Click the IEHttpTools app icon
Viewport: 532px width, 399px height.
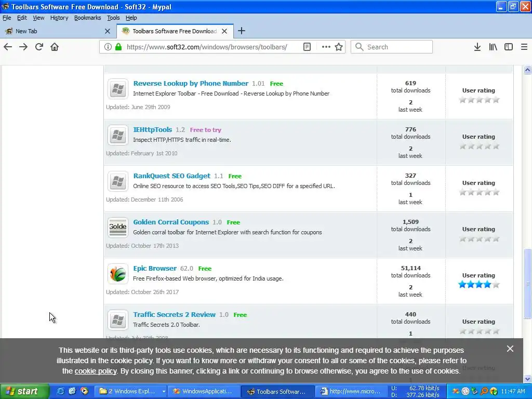tap(118, 135)
